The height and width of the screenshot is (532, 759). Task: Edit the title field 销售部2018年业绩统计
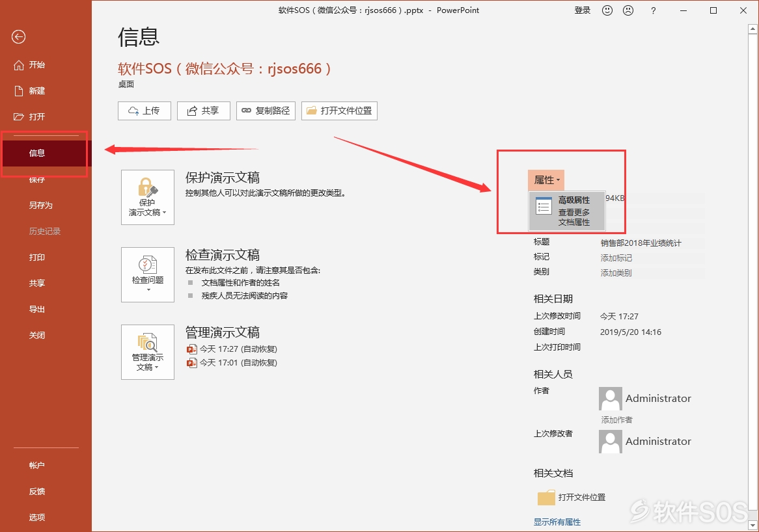[641, 243]
